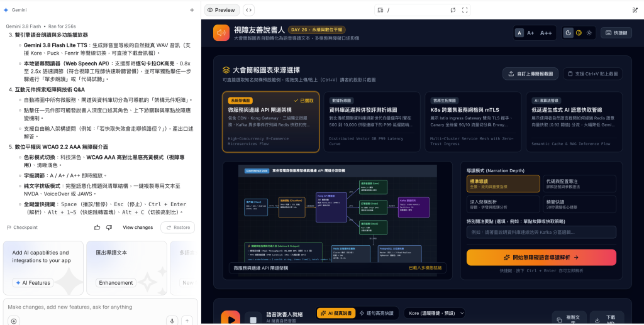This screenshot has height=325, width=644.
Task: Click 開始無障礙語音導讀解析 button
Action: [541, 257]
